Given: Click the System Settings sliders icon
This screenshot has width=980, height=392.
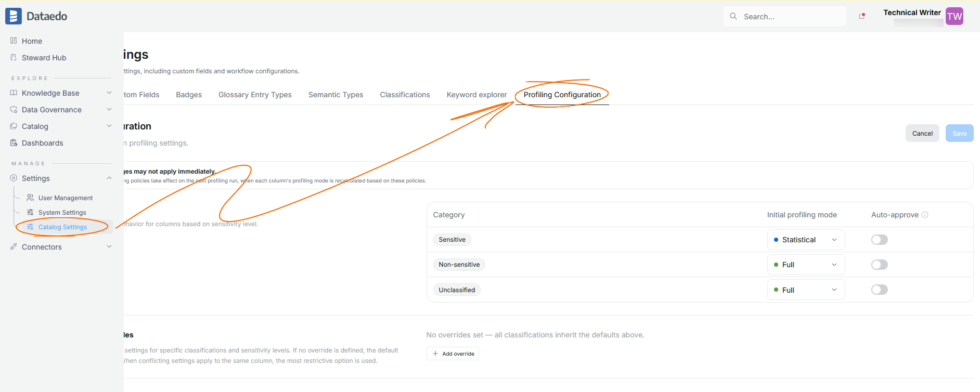Looking at the screenshot, I should pos(30,212).
